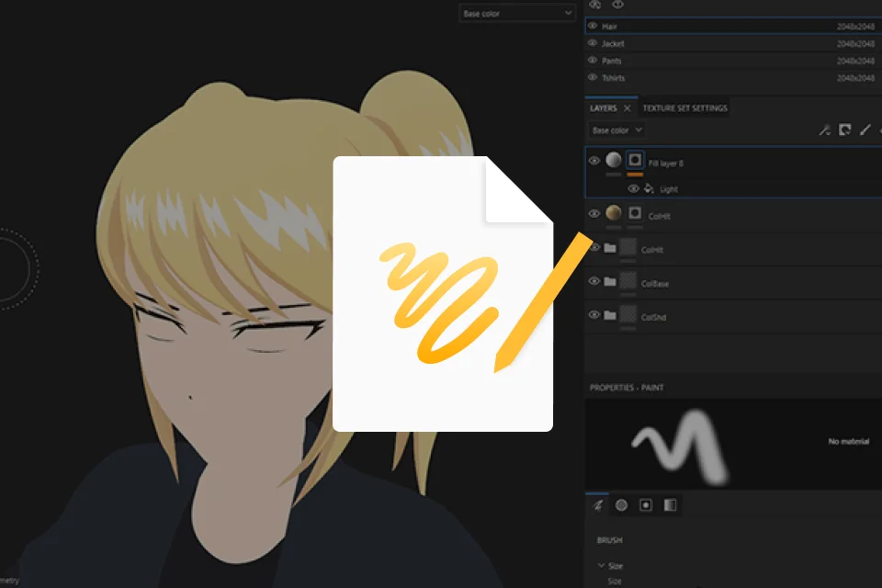Collapse the Size section chevron under Brush
Screen dimensions: 882x588
coord(601,565)
